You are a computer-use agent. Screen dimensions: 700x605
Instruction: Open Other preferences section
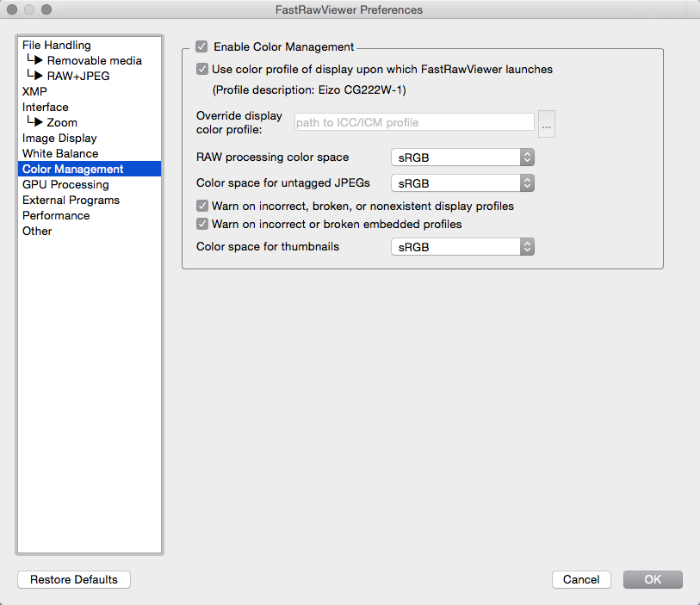tap(90, 231)
